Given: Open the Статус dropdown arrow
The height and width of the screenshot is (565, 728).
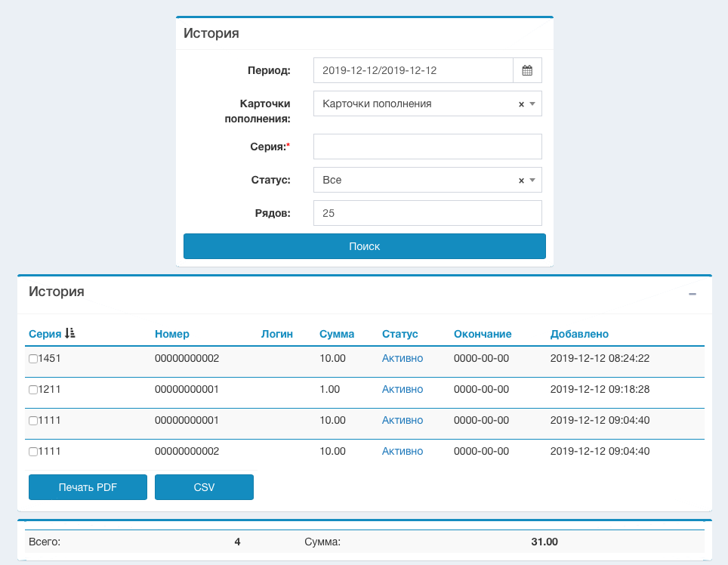Looking at the screenshot, I should click(x=532, y=181).
